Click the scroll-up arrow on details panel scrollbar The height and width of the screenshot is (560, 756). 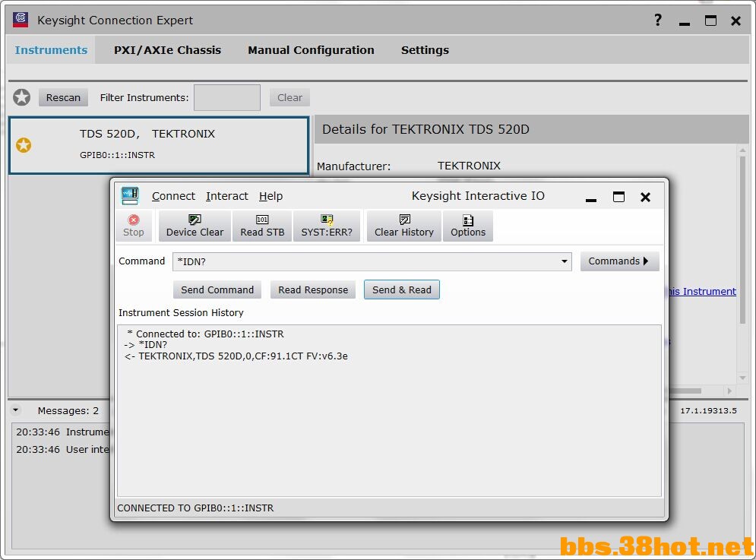(742, 150)
